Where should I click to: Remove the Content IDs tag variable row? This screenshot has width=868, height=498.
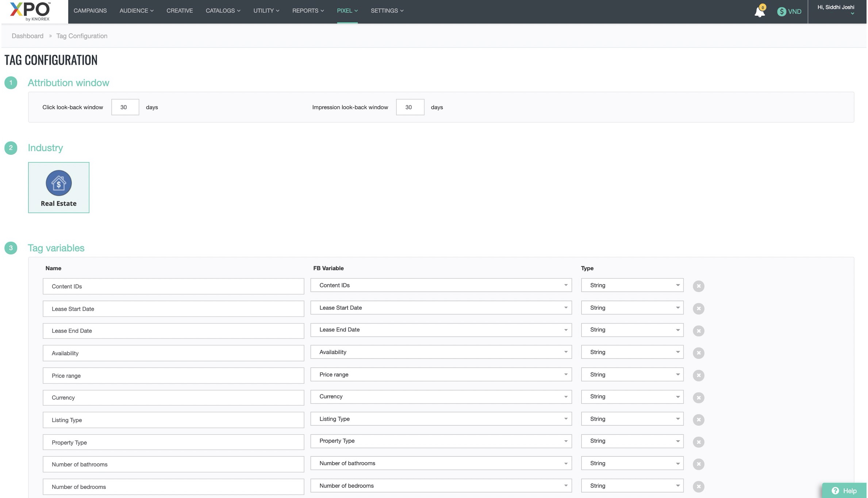pyautogui.click(x=698, y=286)
